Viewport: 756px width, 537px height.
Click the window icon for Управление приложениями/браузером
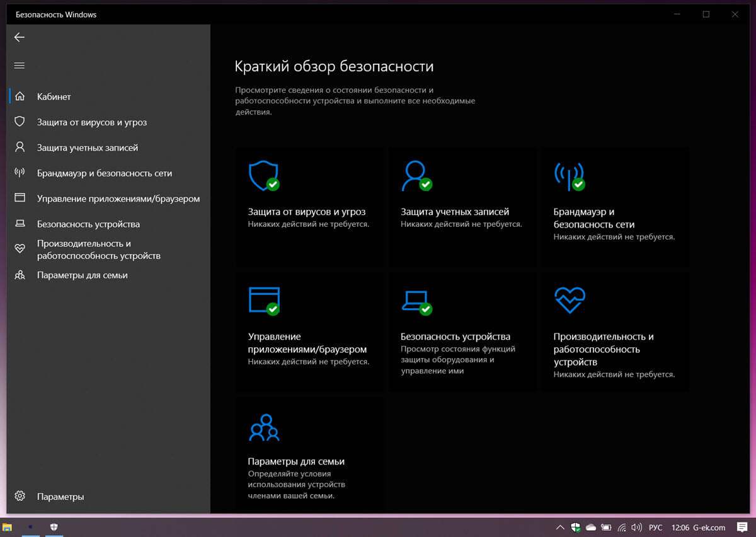(x=20, y=198)
